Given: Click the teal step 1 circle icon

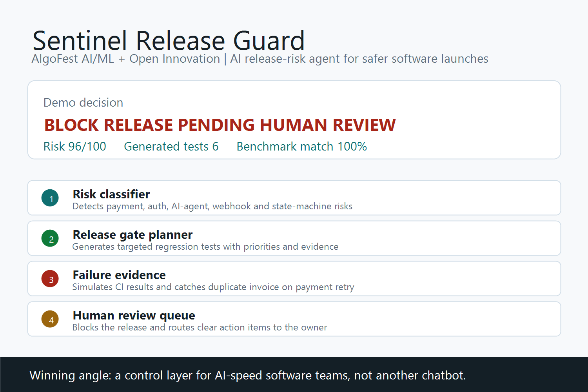Looking at the screenshot, I should pos(50,198).
